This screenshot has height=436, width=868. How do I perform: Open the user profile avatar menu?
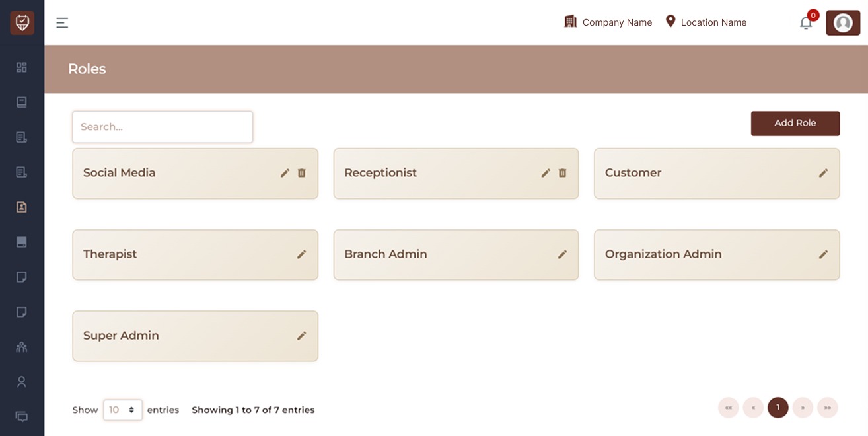(x=843, y=23)
